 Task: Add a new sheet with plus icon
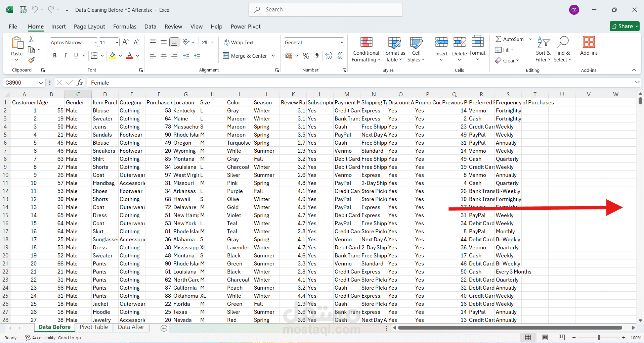click(164, 328)
